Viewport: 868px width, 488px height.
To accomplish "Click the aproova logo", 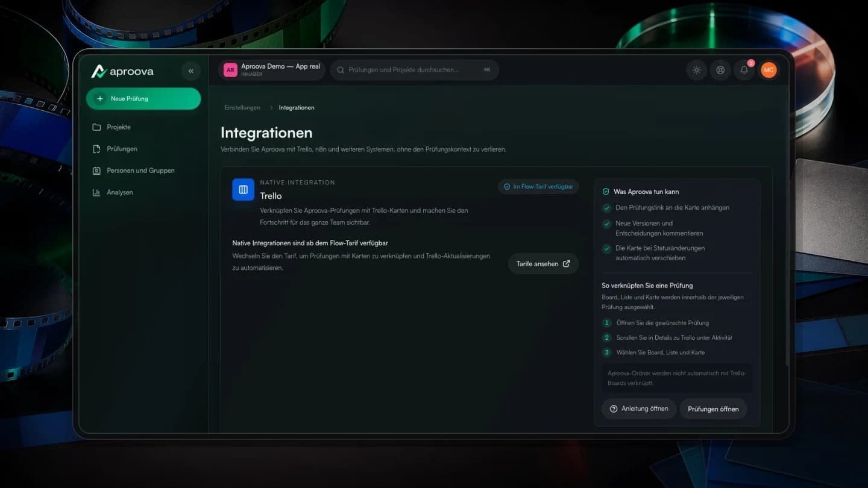I will click(122, 72).
